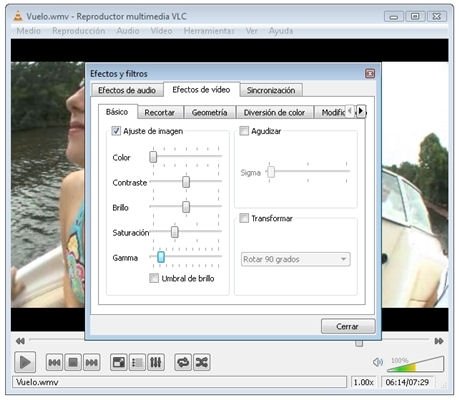The width and height of the screenshot is (459, 400).
Task: Switch to Sincronización tab
Action: coord(271,90)
